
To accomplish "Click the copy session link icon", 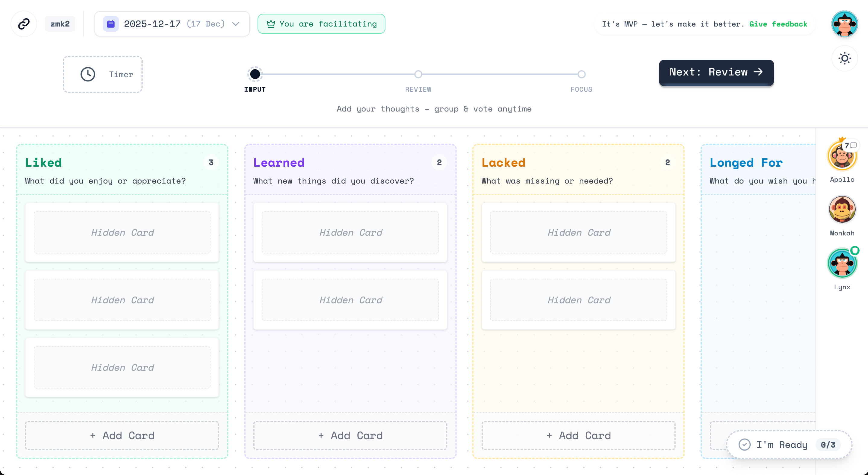I will [x=24, y=24].
